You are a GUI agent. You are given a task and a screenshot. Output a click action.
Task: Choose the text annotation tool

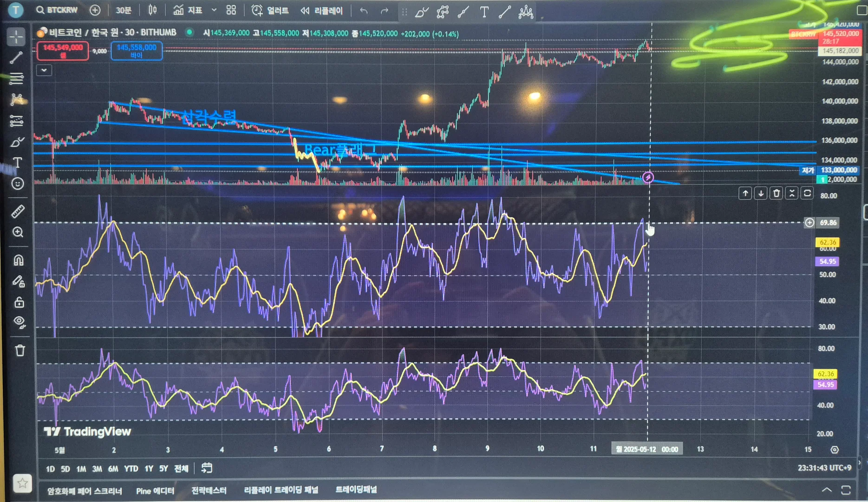click(17, 162)
